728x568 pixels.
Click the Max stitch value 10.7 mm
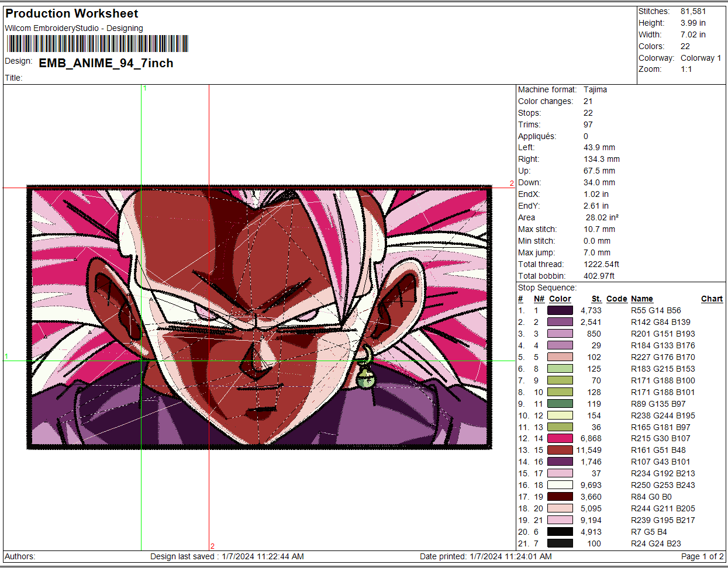599,229
